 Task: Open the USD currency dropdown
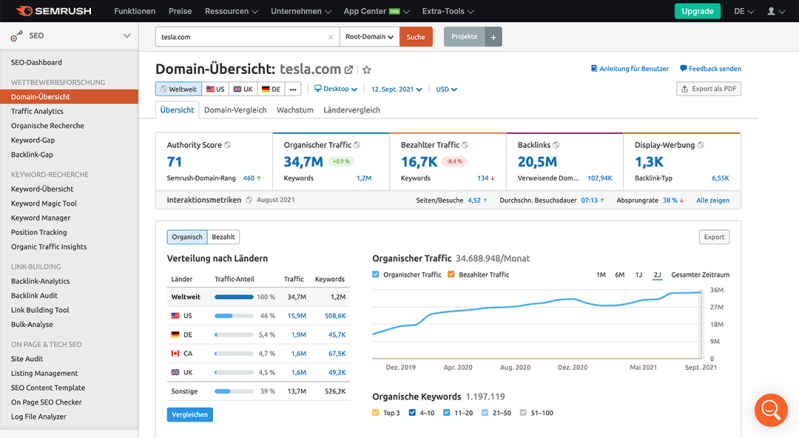tap(446, 89)
